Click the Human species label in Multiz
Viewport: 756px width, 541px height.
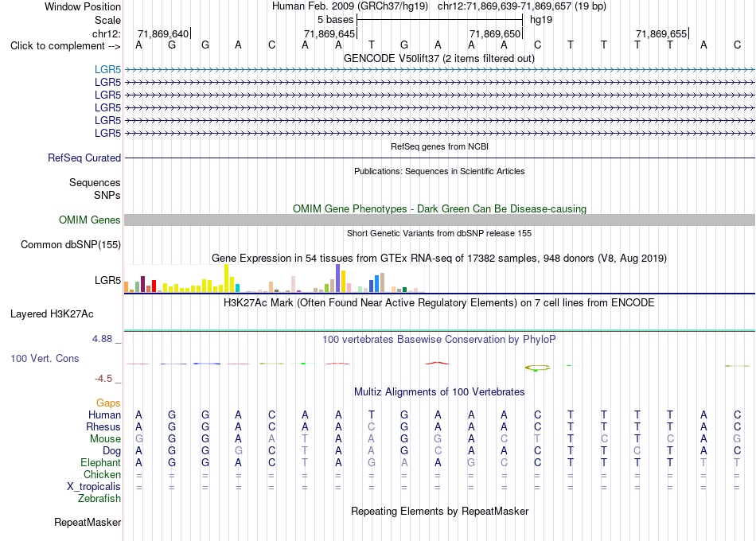[x=104, y=415]
